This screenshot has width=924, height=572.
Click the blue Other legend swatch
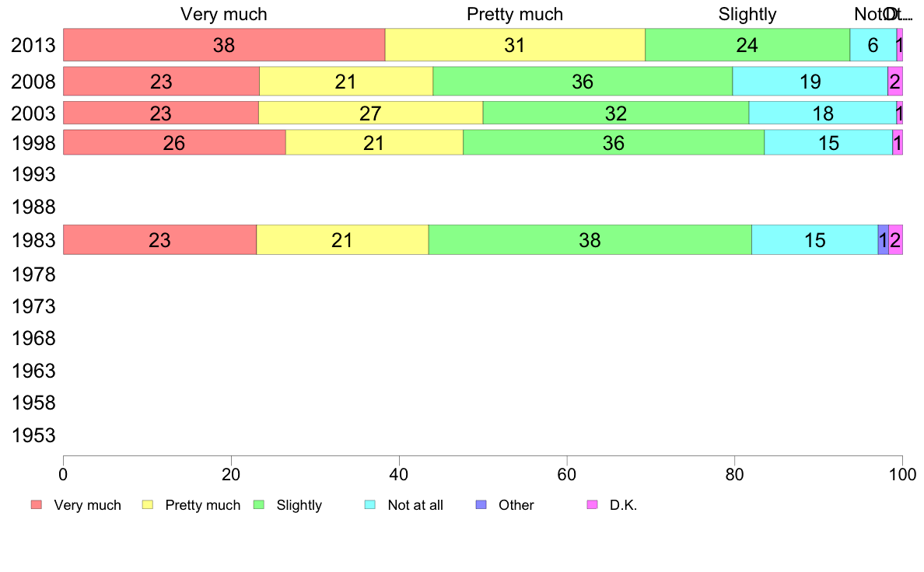click(481, 505)
